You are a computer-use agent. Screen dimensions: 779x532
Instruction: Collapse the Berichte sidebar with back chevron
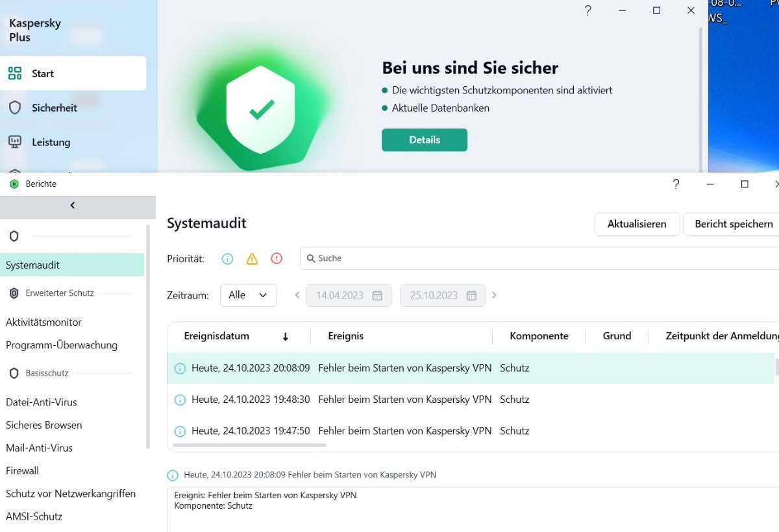click(x=73, y=206)
